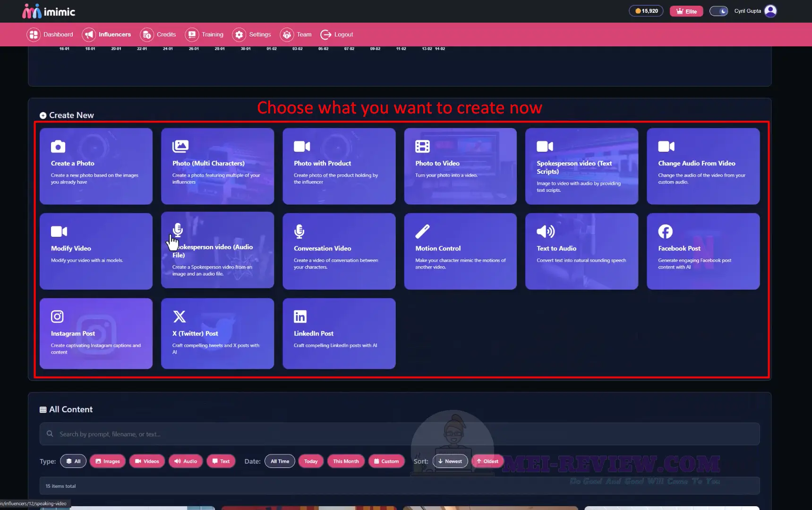Open the Training menu item
The width and height of the screenshot is (812, 510).
coord(204,35)
